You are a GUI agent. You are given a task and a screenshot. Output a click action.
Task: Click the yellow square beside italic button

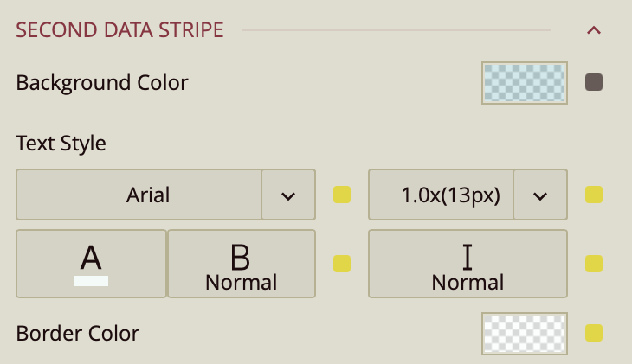tap(594, 264)
